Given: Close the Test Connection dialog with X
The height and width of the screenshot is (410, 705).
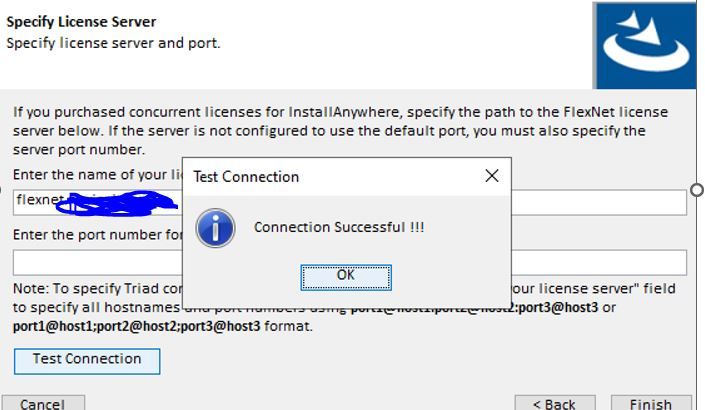Looking at the screenshot, I should 492,176.
